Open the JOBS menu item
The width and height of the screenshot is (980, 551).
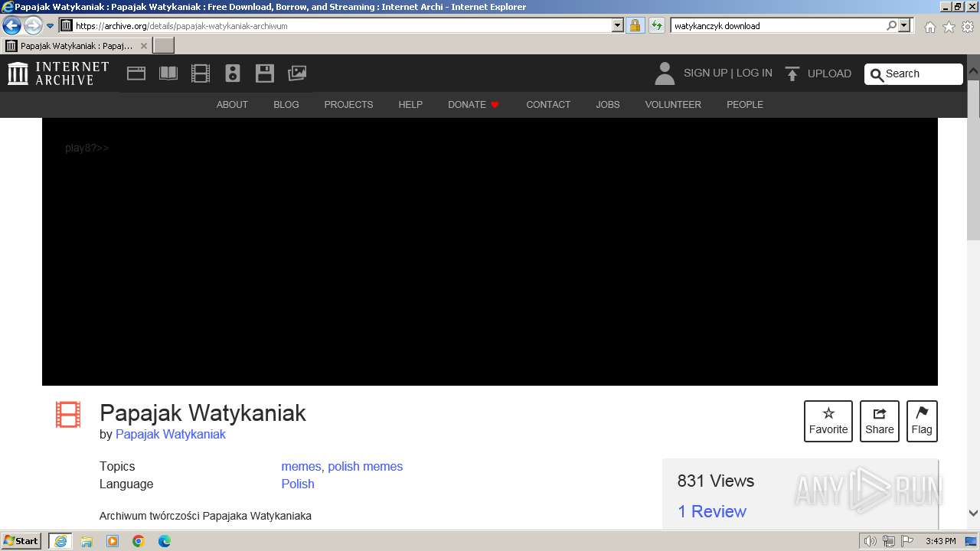(608, 104)
